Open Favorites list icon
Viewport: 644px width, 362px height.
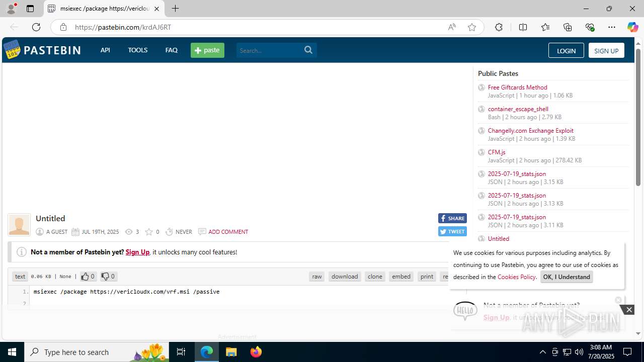[545, 27]
